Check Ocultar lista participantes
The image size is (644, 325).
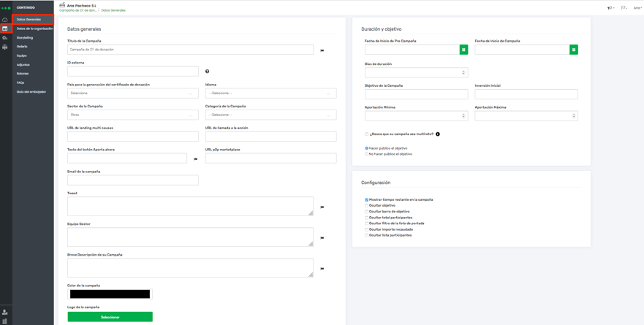coord(367,236)
